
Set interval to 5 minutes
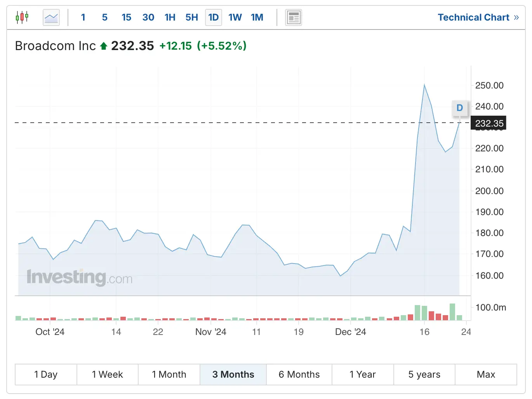[105, 17]
